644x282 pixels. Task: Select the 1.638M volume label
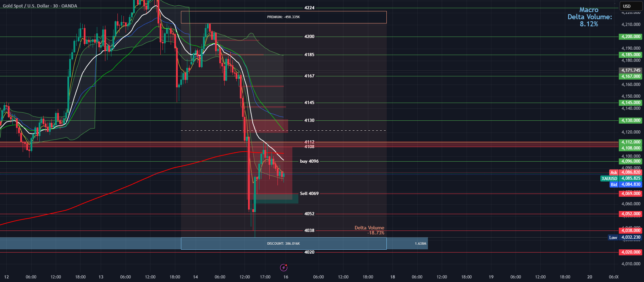[x=420, y=244]
